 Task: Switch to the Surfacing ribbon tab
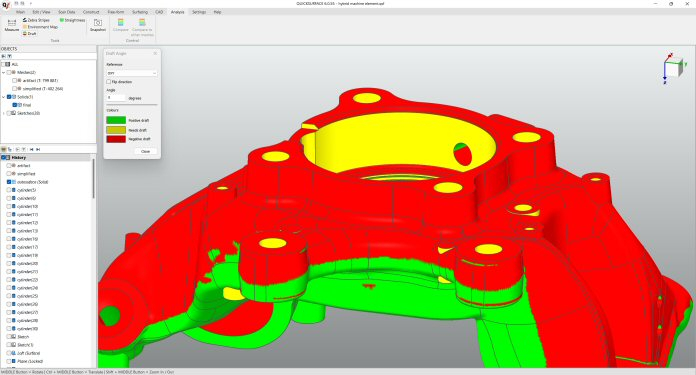click(x=140, y=12)
